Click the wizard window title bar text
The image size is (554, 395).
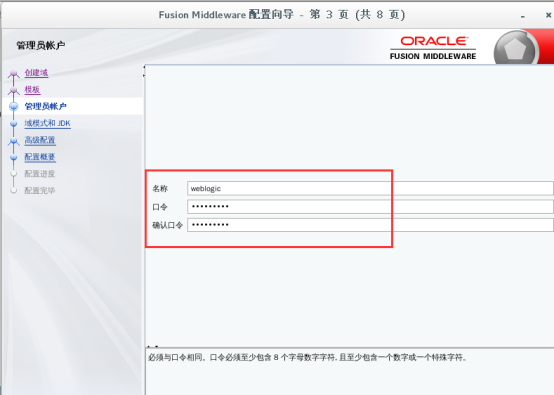click(x=282, y=15)
